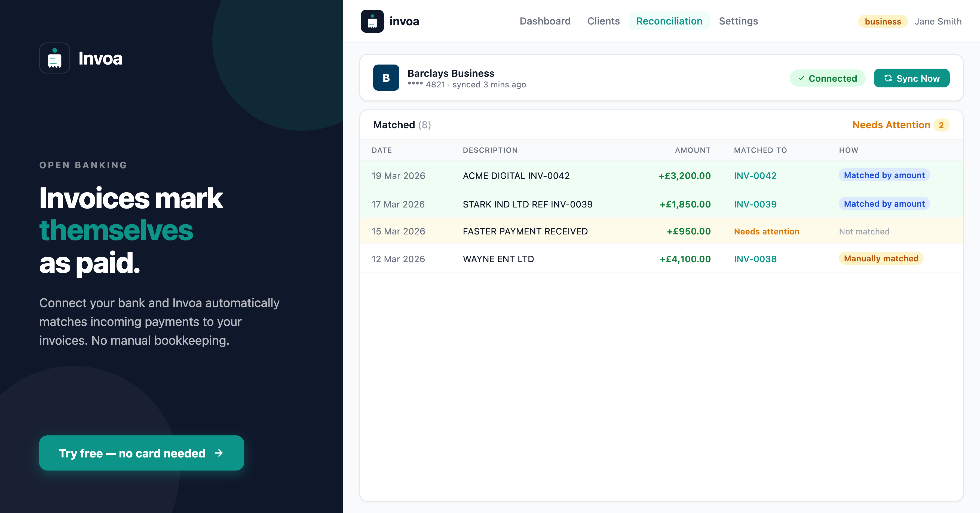Click the checkmark icon in Connected badge

[802, 78]
